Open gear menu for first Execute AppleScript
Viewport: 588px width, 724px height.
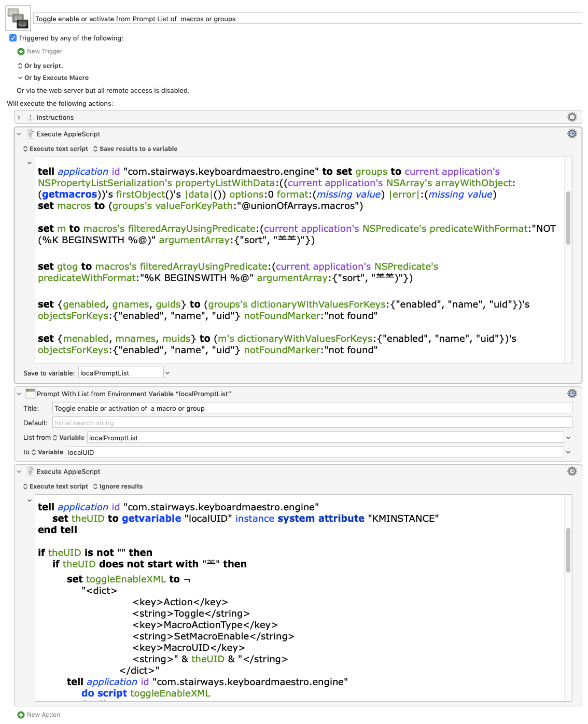tap(572, 134)
